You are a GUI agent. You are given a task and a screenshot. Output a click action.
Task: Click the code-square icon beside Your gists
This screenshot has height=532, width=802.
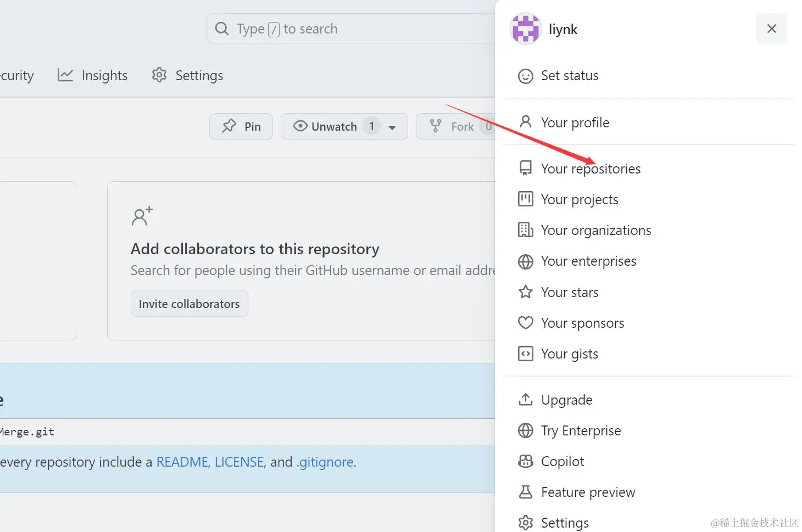(525, 354)
